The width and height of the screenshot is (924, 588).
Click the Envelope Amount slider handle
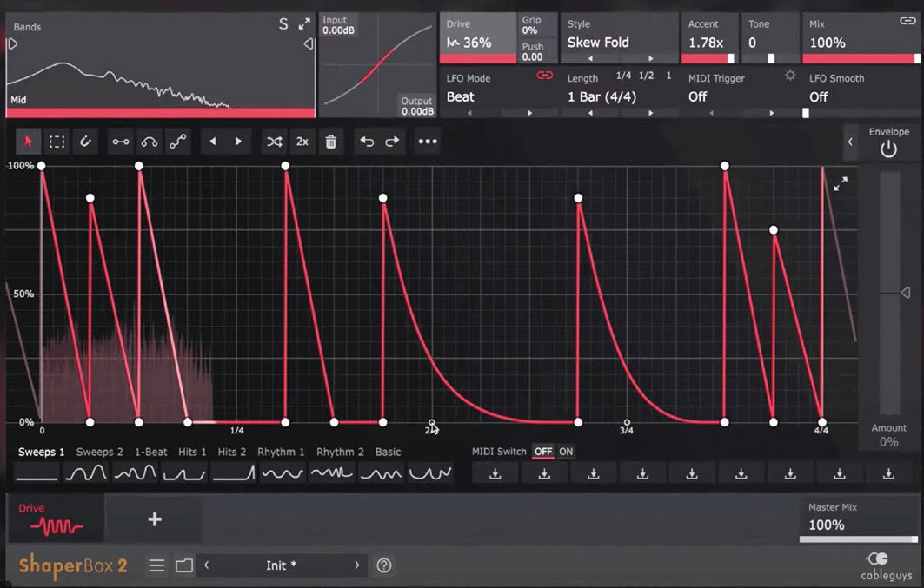(905, 293)
